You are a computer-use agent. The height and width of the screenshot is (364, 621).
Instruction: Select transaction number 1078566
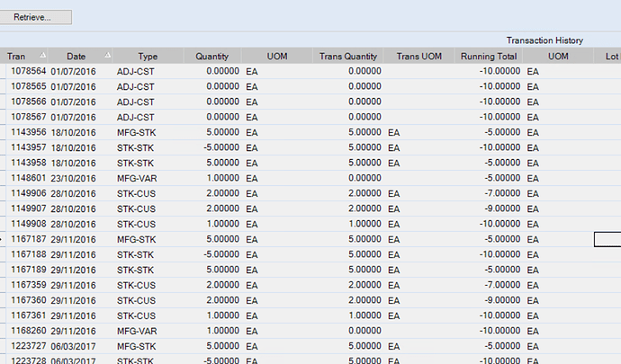(x=29, y=102)
